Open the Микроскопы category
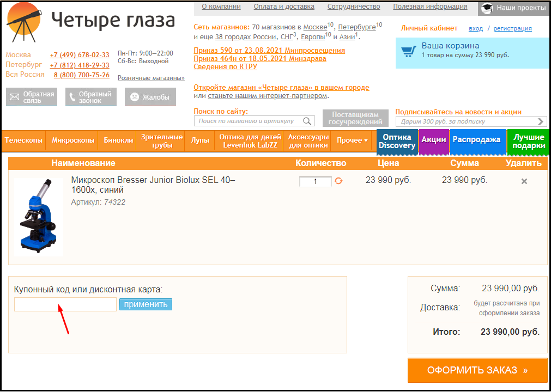The height and width of the screenshot is (392, 551). pyautogui.click(x=73, y=140)
